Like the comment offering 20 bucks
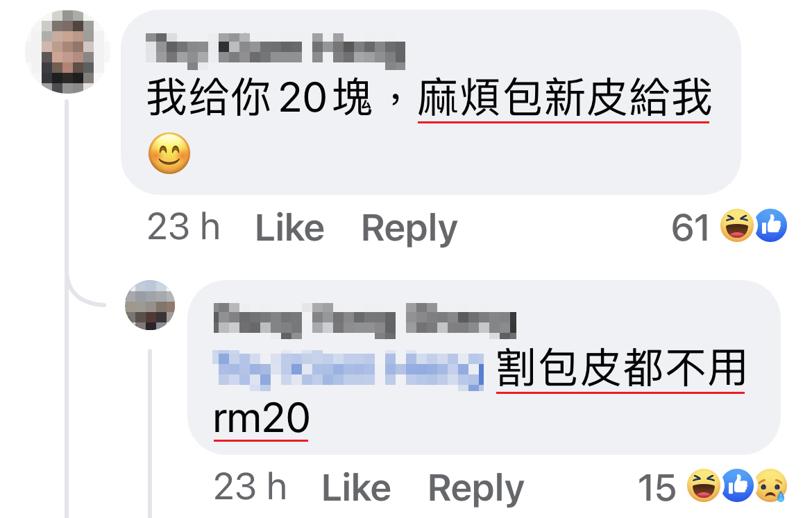812x518 pixels. click(x=290, y=227)
